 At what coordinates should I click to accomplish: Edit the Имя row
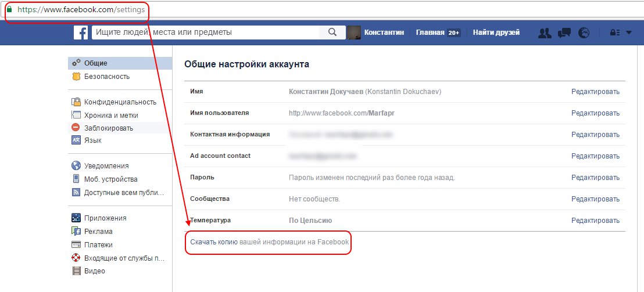[595, 92]
